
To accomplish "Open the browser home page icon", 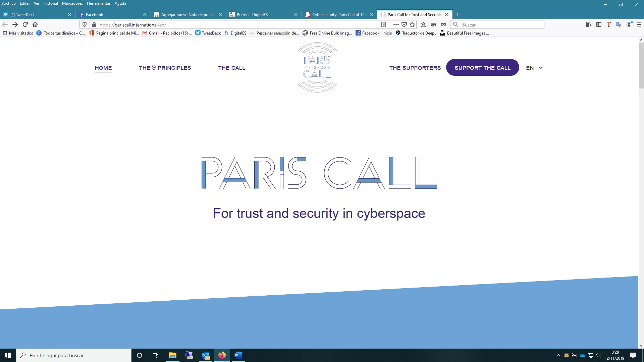I will (x=35, y=24).
